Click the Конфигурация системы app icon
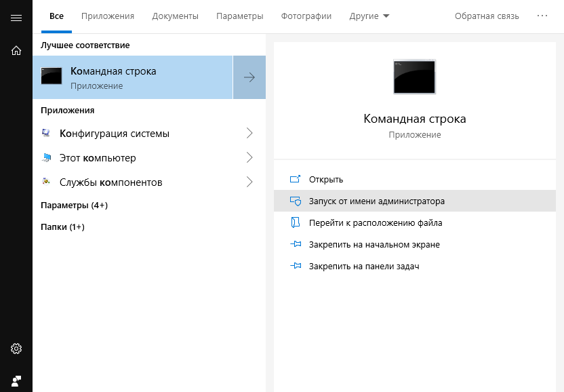Image resolution: width=564 pixels, height=392 pixels. click(46, 134)
